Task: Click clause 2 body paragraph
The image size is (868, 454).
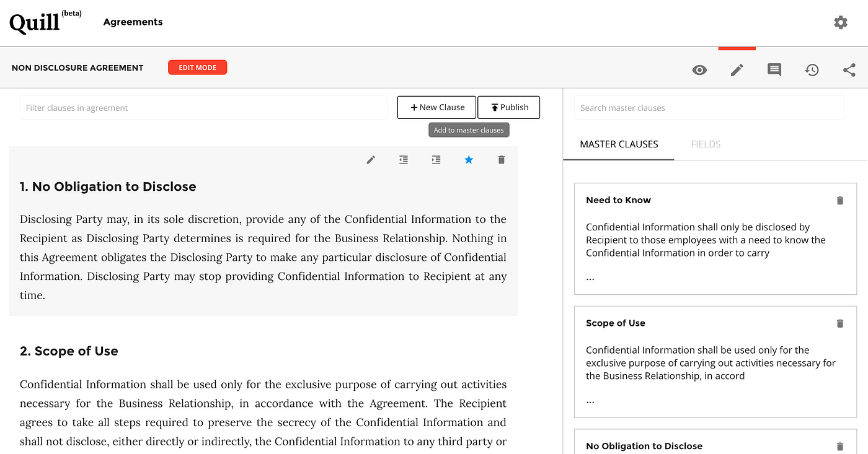Action: click(263, 413)
